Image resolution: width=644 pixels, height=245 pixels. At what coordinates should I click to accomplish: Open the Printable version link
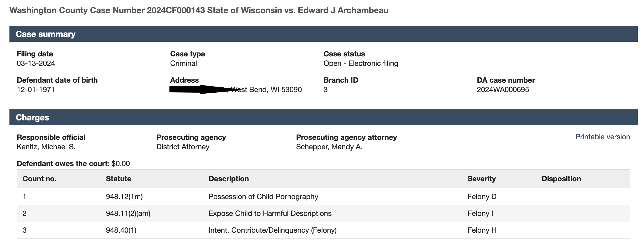pyautogui.click(x=603, y=137)
